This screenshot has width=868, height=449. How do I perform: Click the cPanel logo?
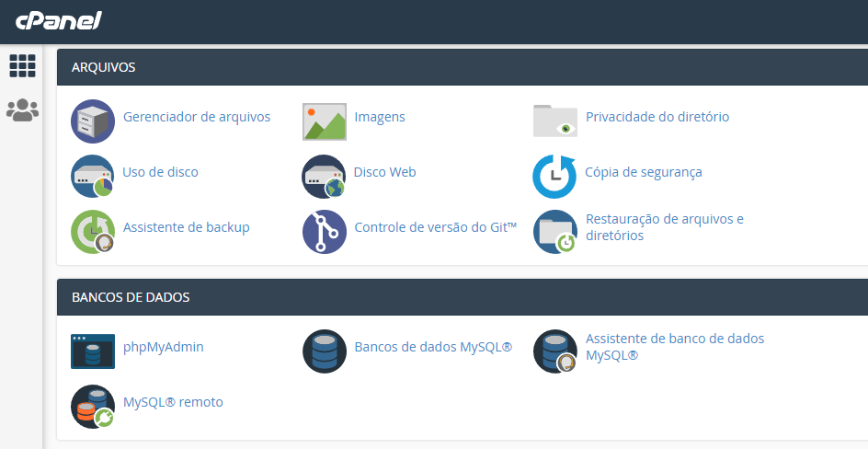(59, 21)
